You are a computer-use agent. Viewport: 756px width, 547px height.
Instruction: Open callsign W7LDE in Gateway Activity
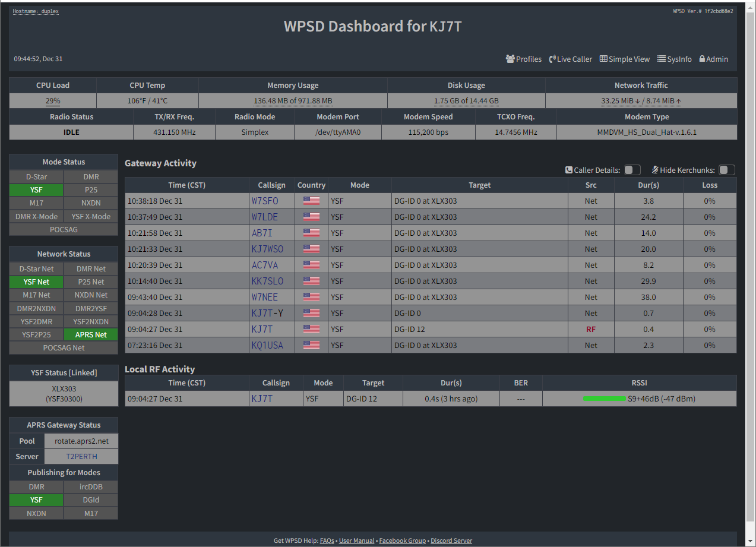pyautogui.click(x=264, y=217)
